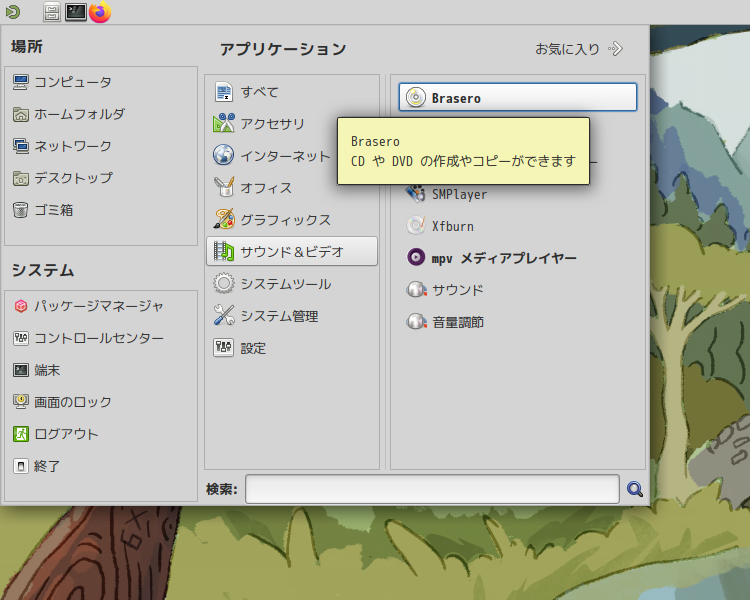Image resolution: width=750 pixels, height=600 pixels.
Task: Click the コントロールセンター label
Action: (99, 338)
